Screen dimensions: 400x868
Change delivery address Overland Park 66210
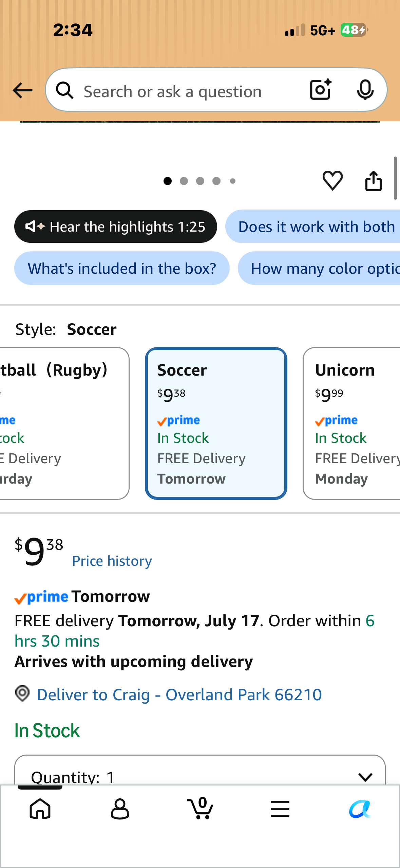[179, 694]
